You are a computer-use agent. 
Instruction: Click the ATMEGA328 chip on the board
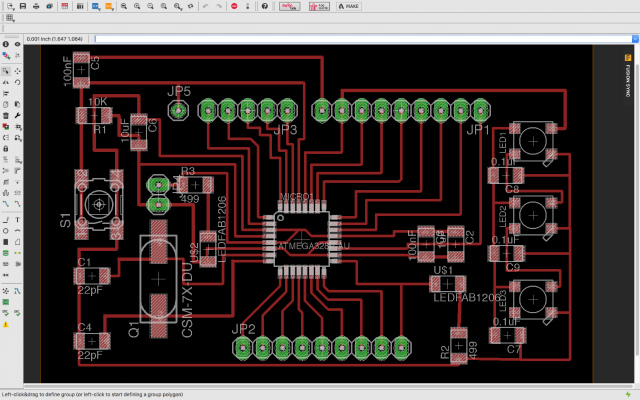(x=302, y=239)
